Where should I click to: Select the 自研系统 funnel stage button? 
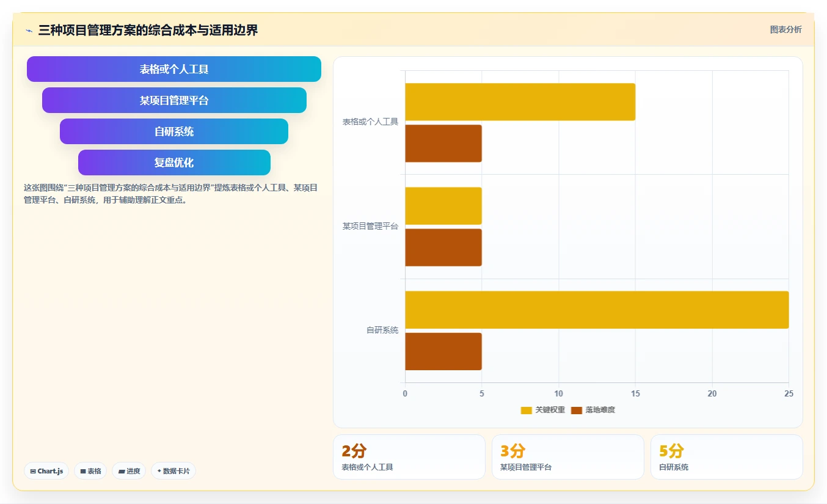[174, 131]
